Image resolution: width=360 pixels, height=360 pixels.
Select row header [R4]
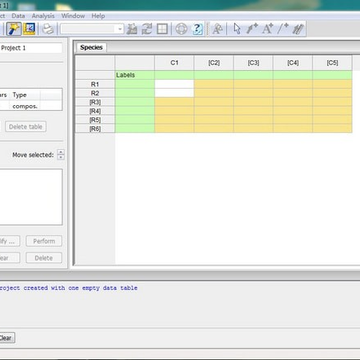[95, 111]
